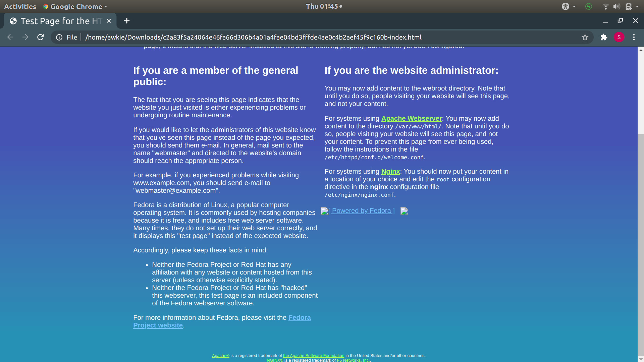Select the Test Page for the HT tab

[x=60, y=21]
